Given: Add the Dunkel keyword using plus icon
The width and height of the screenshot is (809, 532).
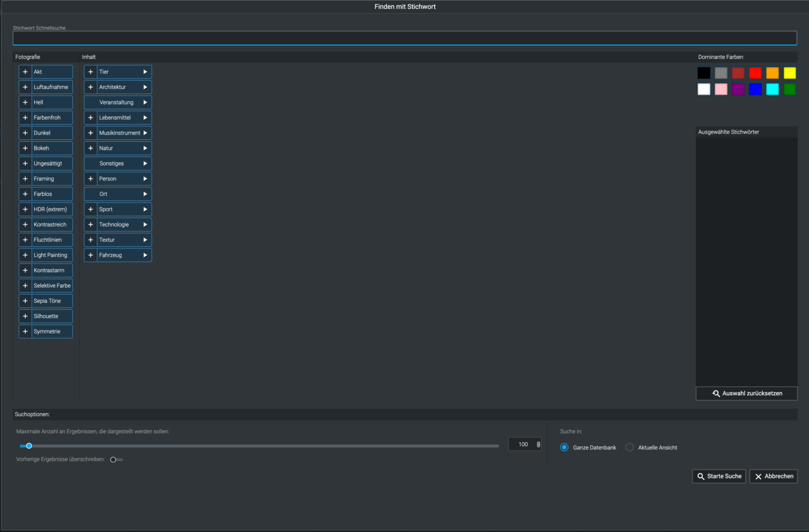Looking at the screenshot, I should coord(25,133).
